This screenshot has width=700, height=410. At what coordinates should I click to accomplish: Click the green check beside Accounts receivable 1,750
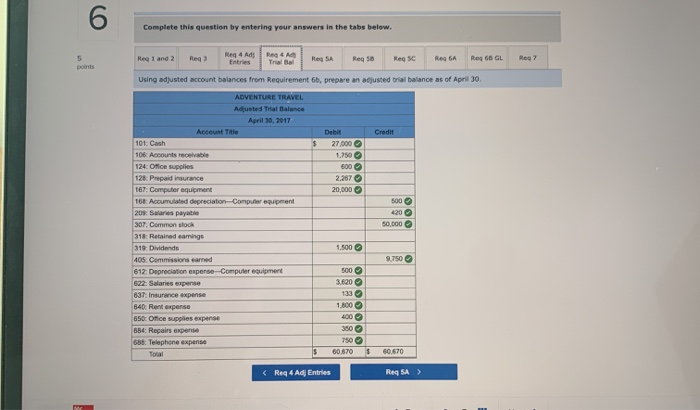(358, 155)
